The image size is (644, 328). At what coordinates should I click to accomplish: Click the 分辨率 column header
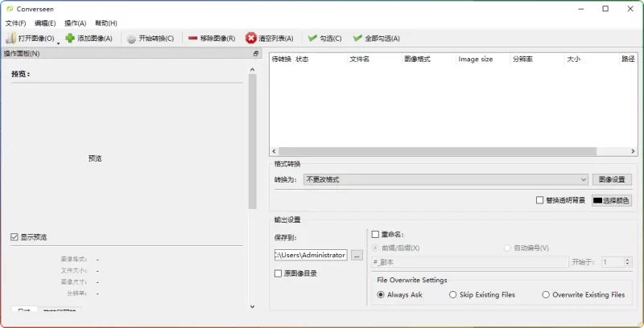tap(522, 59)
